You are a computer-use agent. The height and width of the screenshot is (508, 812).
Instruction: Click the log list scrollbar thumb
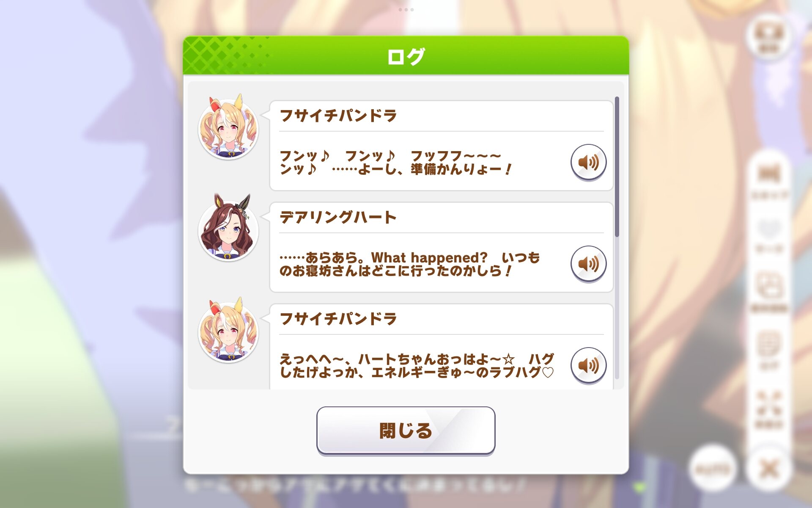click(617, 166)
